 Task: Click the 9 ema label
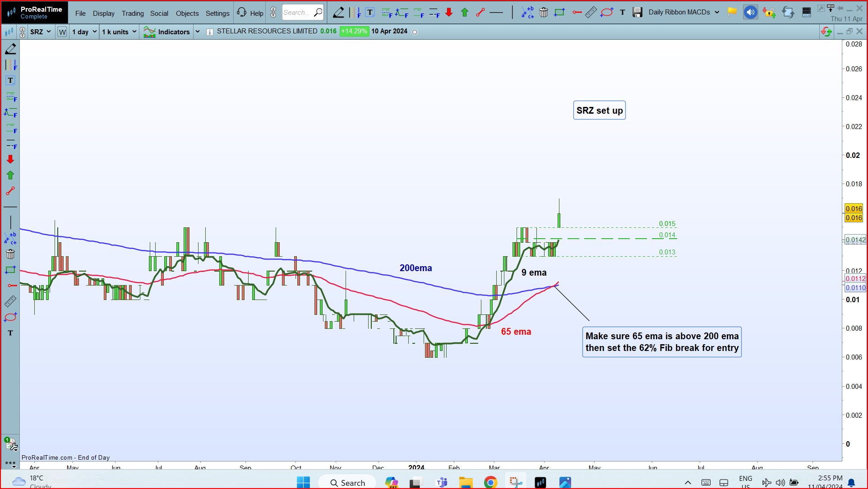[x=534, y=272]
